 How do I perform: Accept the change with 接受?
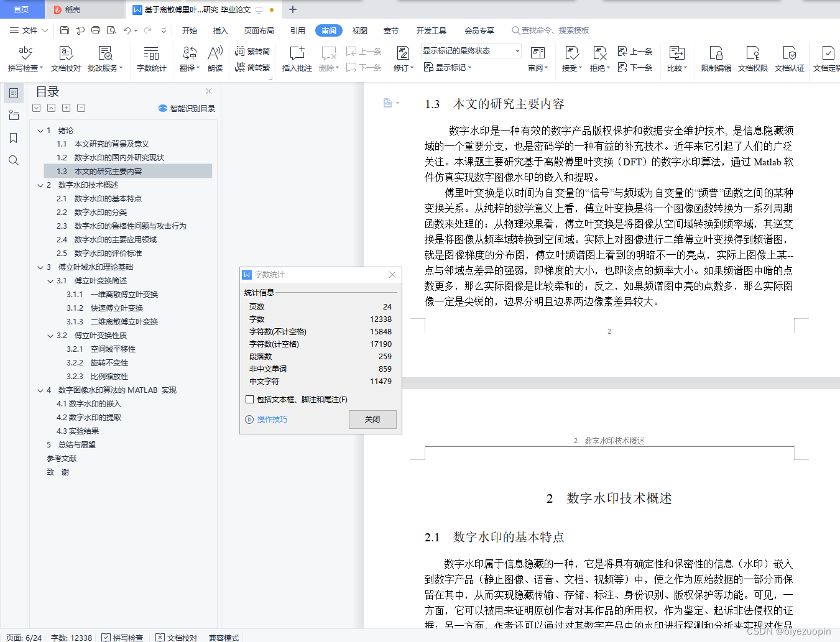click(x=571, y=59)
